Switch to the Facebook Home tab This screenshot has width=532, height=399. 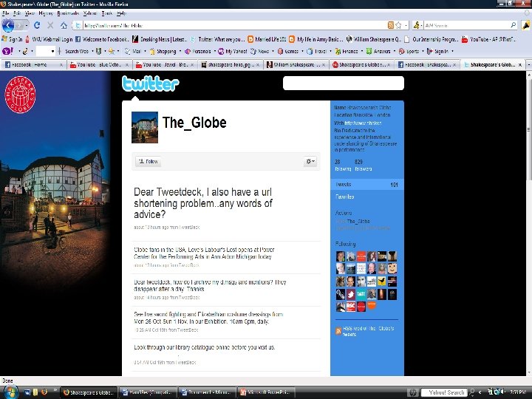pyautogui.click(x=33, y=64)
